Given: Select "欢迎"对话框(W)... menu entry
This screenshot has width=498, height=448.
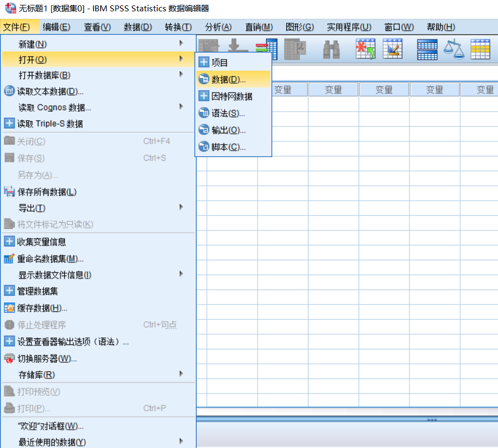Looking at the screenshot, I should [98, 426].
